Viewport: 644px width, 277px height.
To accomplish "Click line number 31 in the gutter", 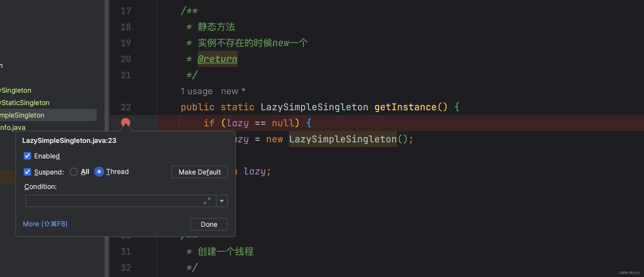I will coord(126,252).
